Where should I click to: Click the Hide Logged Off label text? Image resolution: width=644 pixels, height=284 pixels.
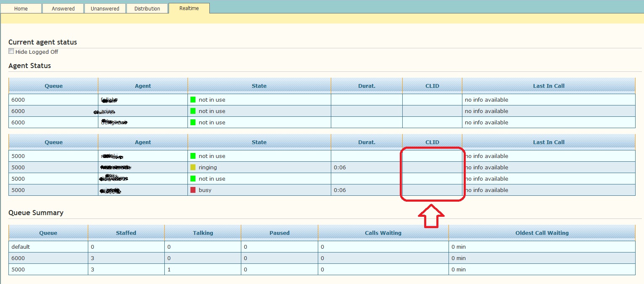pos(37,52)
